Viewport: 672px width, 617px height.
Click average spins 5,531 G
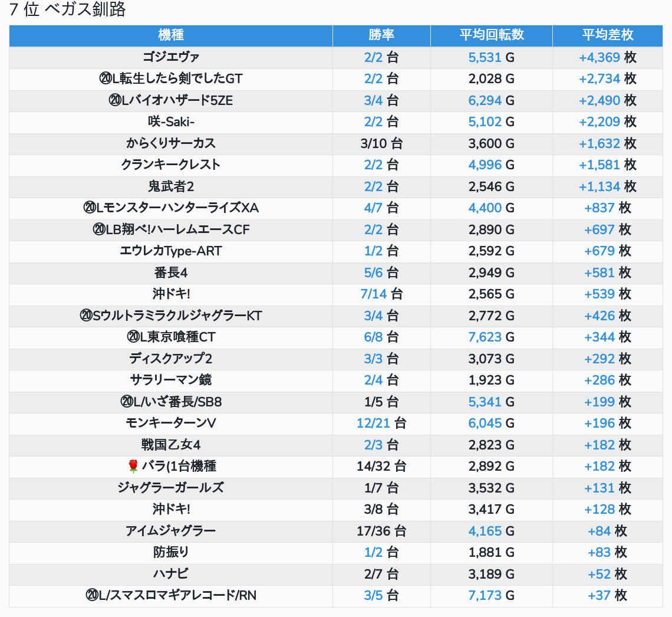coord(492,57)
